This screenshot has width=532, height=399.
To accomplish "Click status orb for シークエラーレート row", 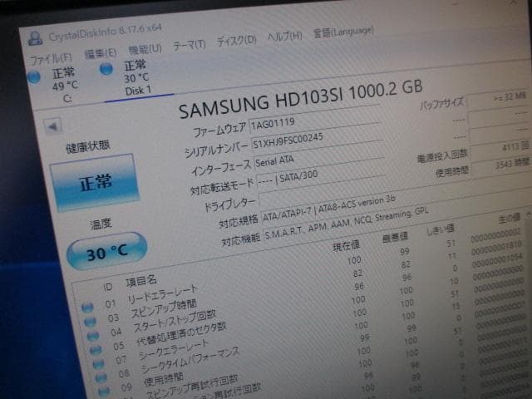I will coord(98,364).
